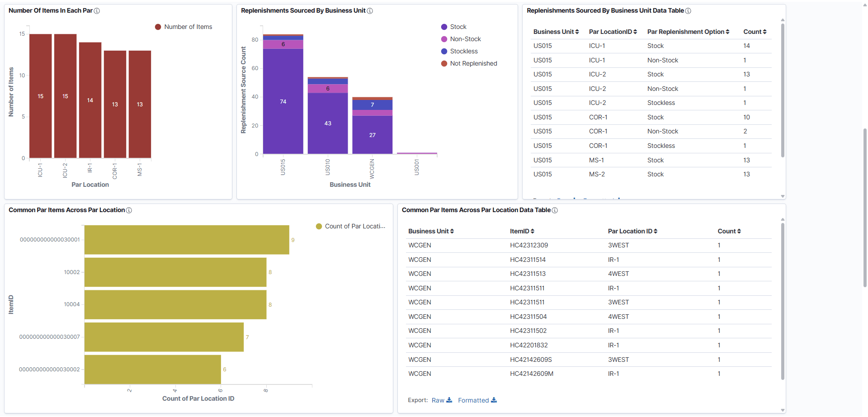
Task: Click the Formatted export link
Action: [x=474, y=400]
